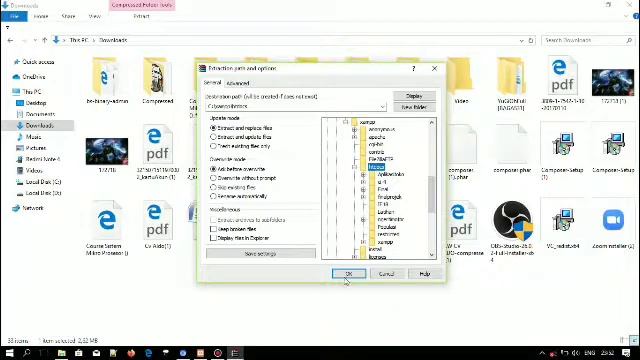Click the Display button
The width and height of the screenshot is (640, 360).
[414, 96]
